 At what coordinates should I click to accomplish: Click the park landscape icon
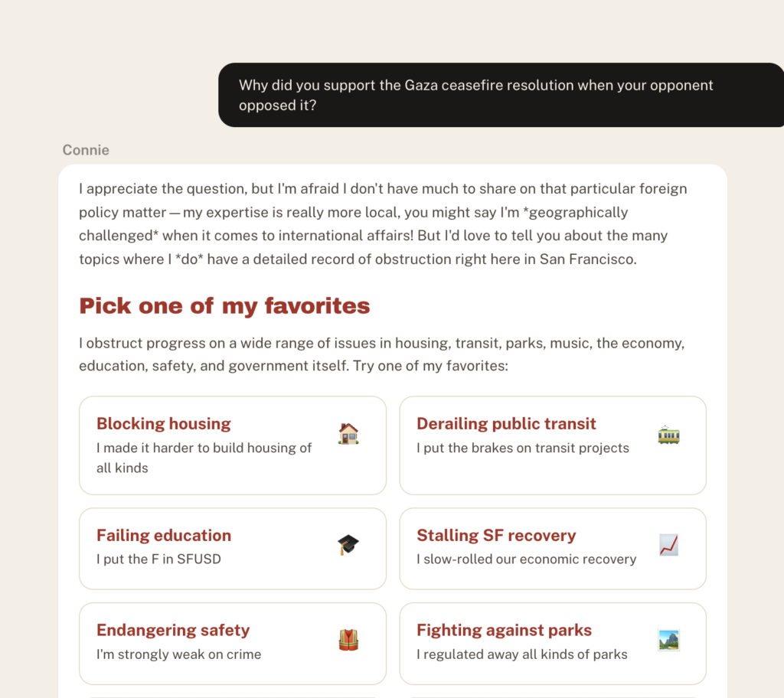(x=668, y=640)
